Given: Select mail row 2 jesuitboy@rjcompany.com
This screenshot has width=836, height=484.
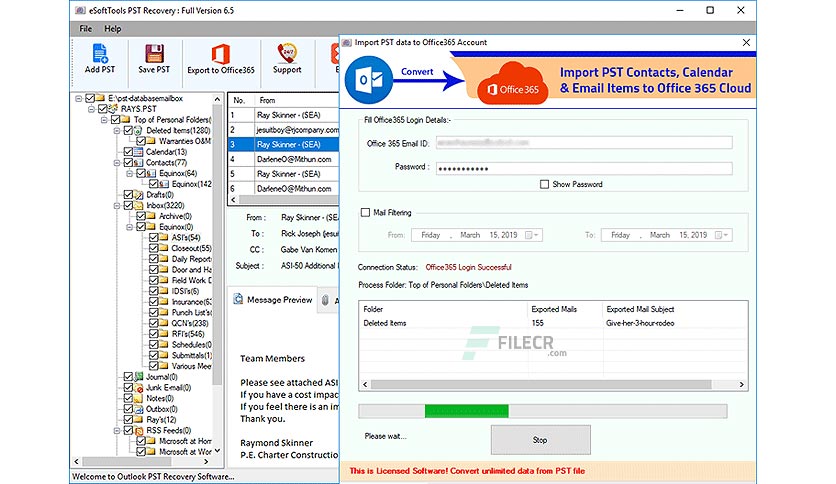Looking at the screenshot, I should (283, 130).
